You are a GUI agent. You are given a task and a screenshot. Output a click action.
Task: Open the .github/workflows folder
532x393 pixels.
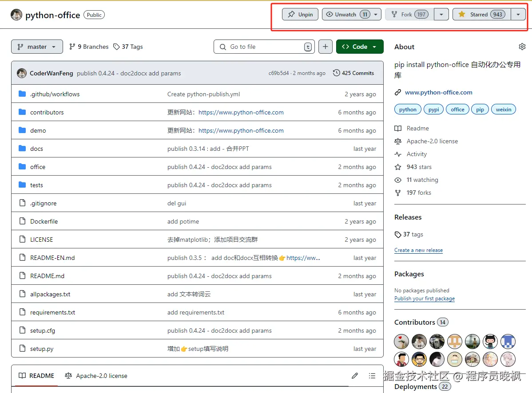point(55,94)
